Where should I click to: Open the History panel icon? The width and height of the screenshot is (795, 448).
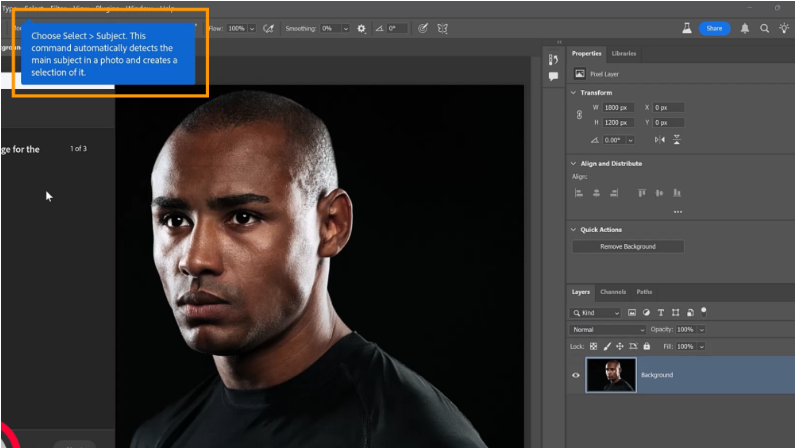click(x=553, y=59)
